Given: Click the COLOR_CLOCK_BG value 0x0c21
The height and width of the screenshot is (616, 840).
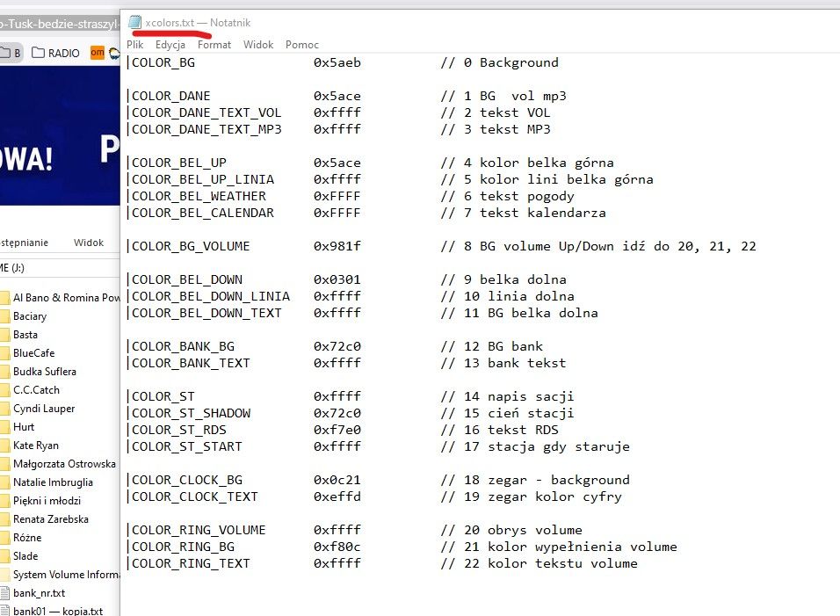Looking at the screenshot, I should point(337,480).
